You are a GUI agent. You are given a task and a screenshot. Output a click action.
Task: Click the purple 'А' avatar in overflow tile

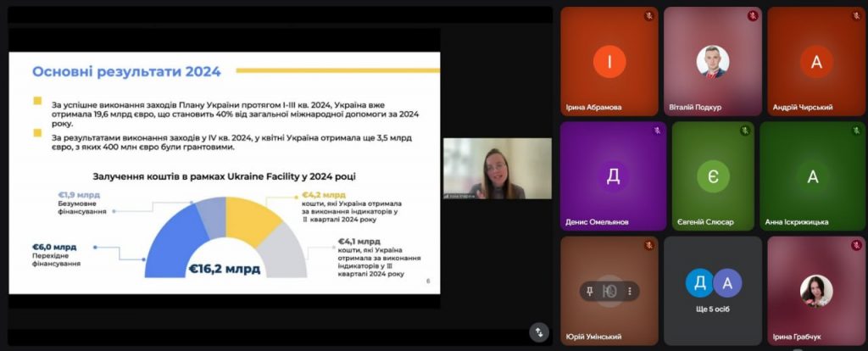[x=726, y=283]
